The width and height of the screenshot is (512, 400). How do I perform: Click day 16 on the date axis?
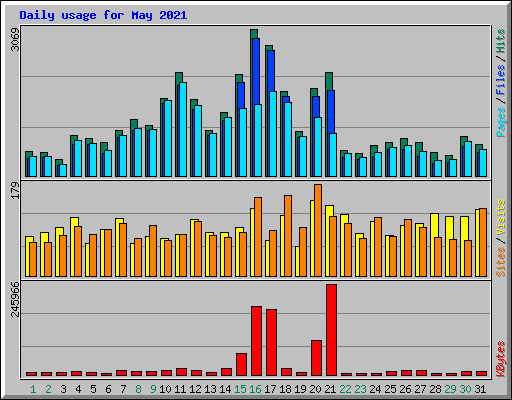coord(255,389)
